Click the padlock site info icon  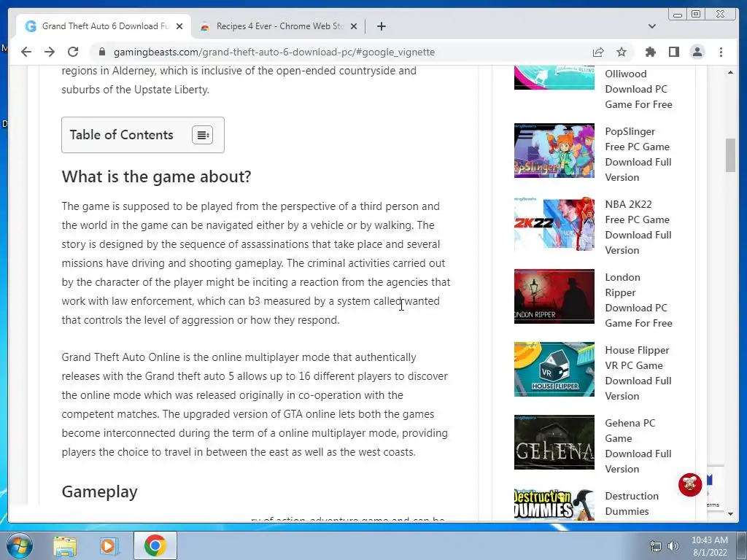pos(102,52)
